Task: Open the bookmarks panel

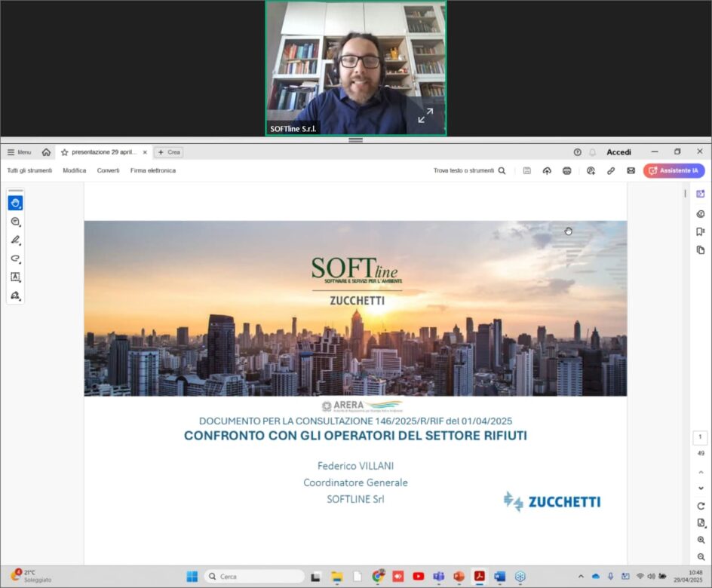Action: click(701, 232)
